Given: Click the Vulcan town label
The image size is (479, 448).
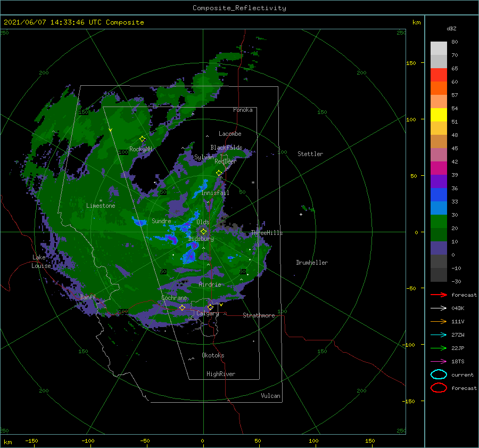Looking at the screenshot, I should (x=271, y=396).
